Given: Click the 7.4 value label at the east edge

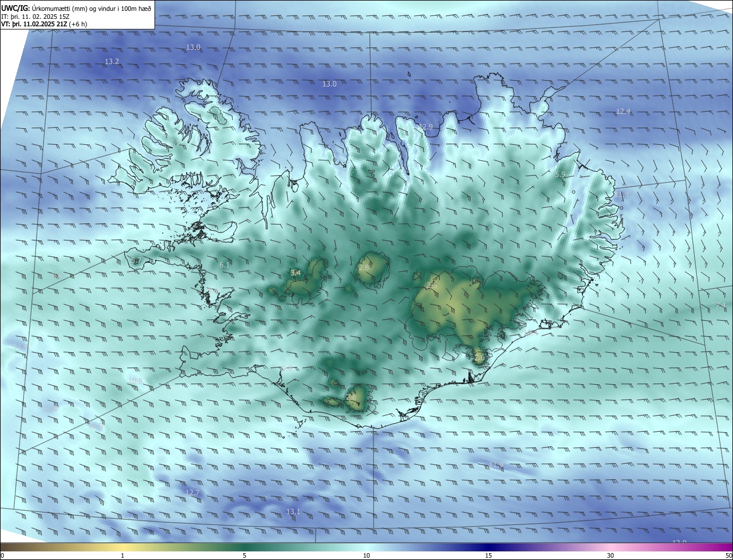Looking at the screenshot, I should 720,305.
